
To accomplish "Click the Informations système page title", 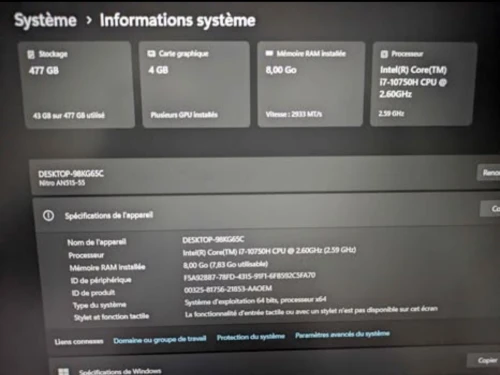I will 178,20.
